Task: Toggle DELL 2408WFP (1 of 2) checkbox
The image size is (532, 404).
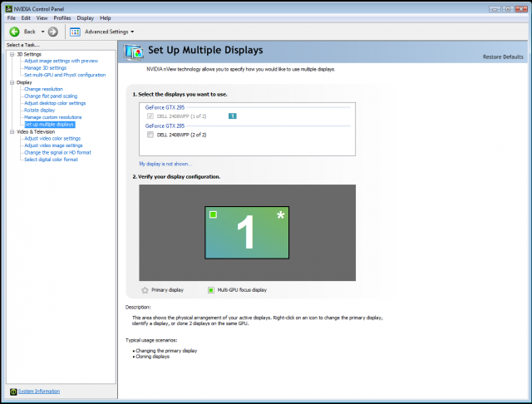Action: point(150,116)
